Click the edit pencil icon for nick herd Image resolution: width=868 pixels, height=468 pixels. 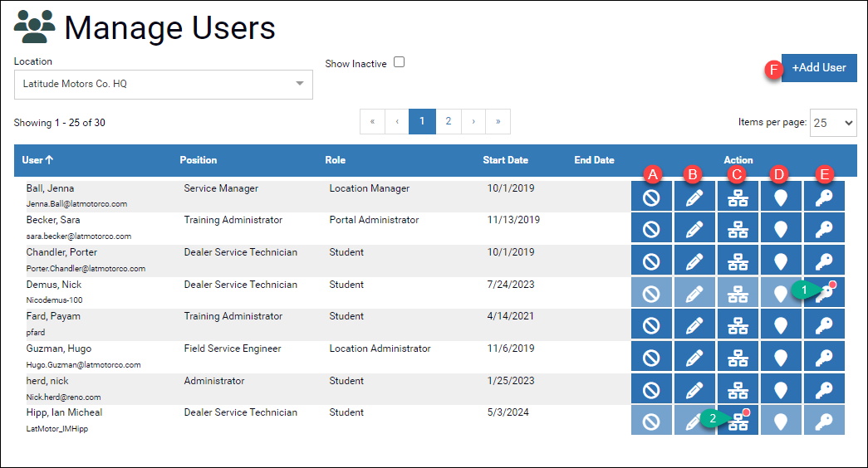pyautogui.click(x=694, y=389)
